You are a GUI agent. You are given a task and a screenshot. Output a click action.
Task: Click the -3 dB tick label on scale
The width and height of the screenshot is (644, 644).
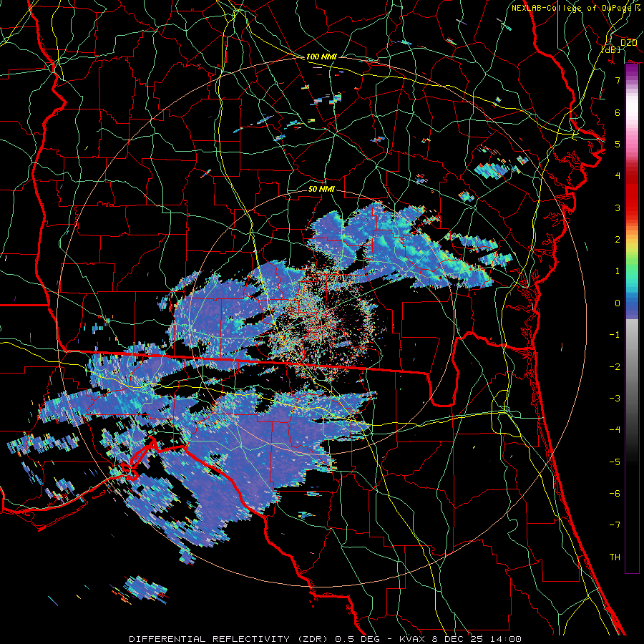[x=615, y=399]
